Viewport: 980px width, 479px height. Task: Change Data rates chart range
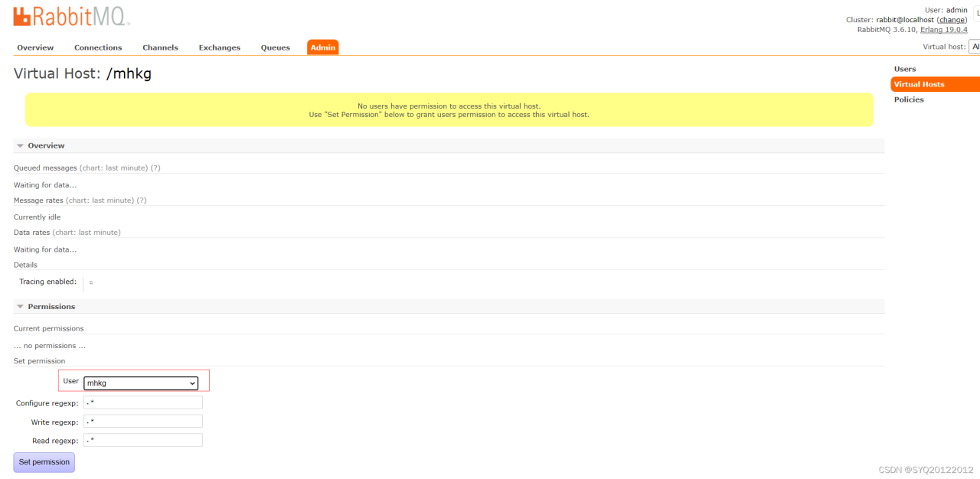(87, 233)
